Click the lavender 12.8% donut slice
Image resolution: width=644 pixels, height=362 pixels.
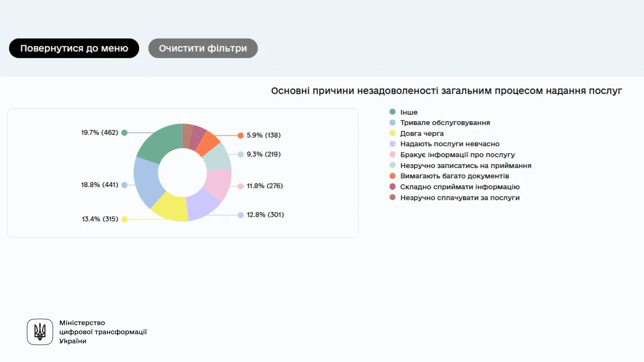201,205
